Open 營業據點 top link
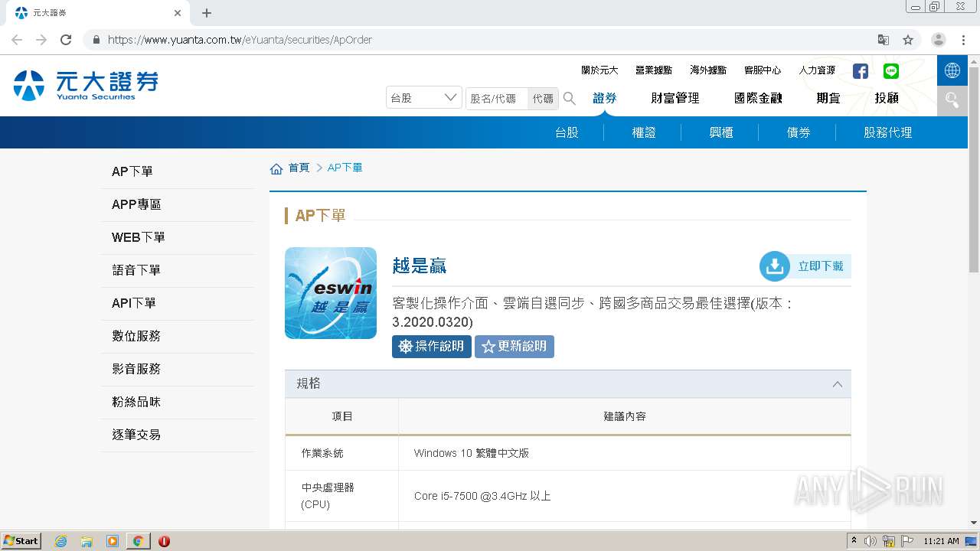 [654, 70]
